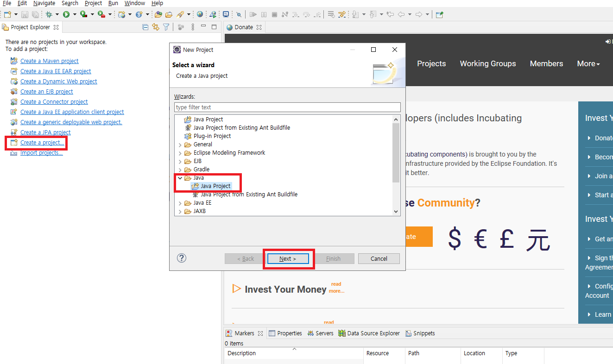Screen dimensions: 613x364
Task: Click the Open Type folder icon
Action: [x=158, y=14]
